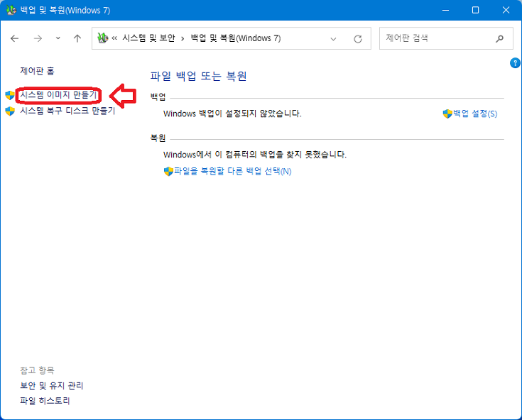The image size is (522, 420).
Task: Open 제어판 홈 link
Action: pos(37,71)
